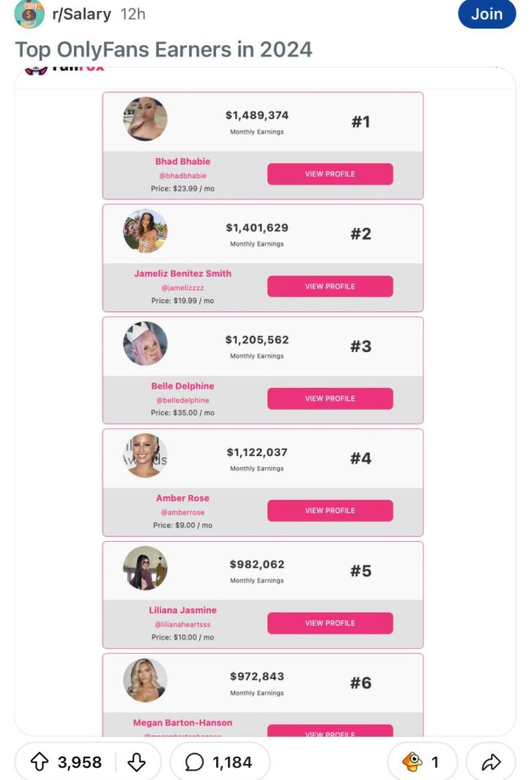Tap the #3 ranked profile picture
This screenshot has width=532, height=780.
[145, 343]
